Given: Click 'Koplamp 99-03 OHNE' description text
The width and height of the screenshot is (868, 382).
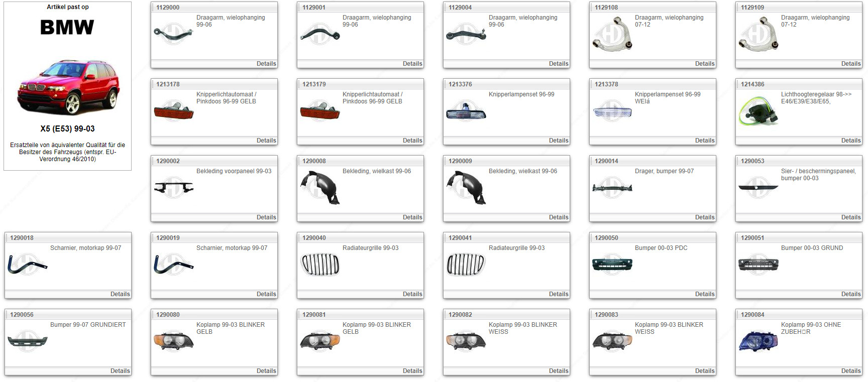Looking at the screenshot, I should click(x=811, y=325).
